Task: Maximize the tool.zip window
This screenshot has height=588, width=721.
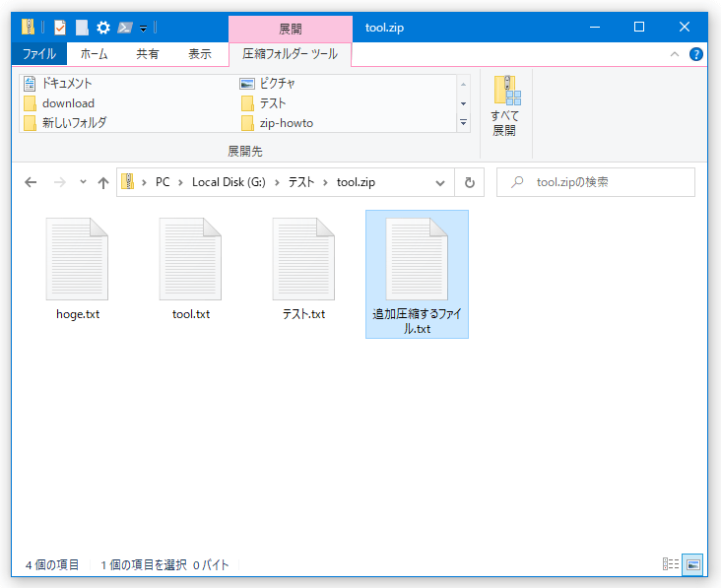Action: click(x=638, y=28)
